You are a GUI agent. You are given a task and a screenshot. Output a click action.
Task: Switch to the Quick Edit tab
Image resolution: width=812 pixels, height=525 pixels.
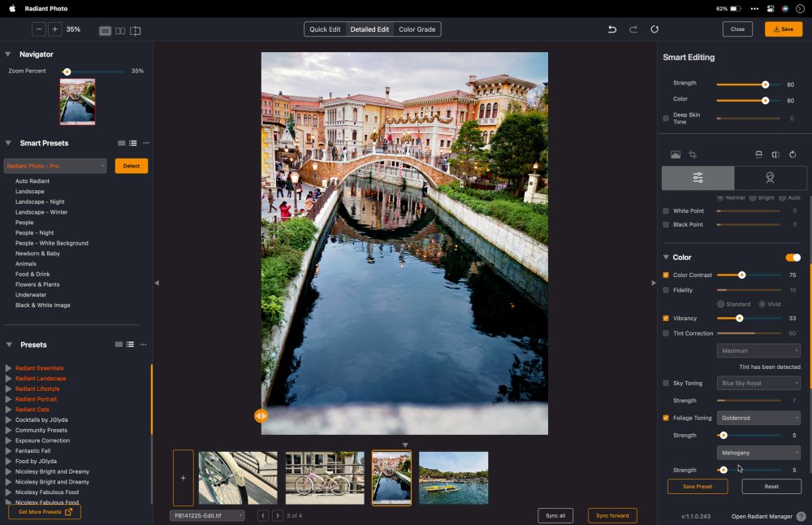point(325,29)
